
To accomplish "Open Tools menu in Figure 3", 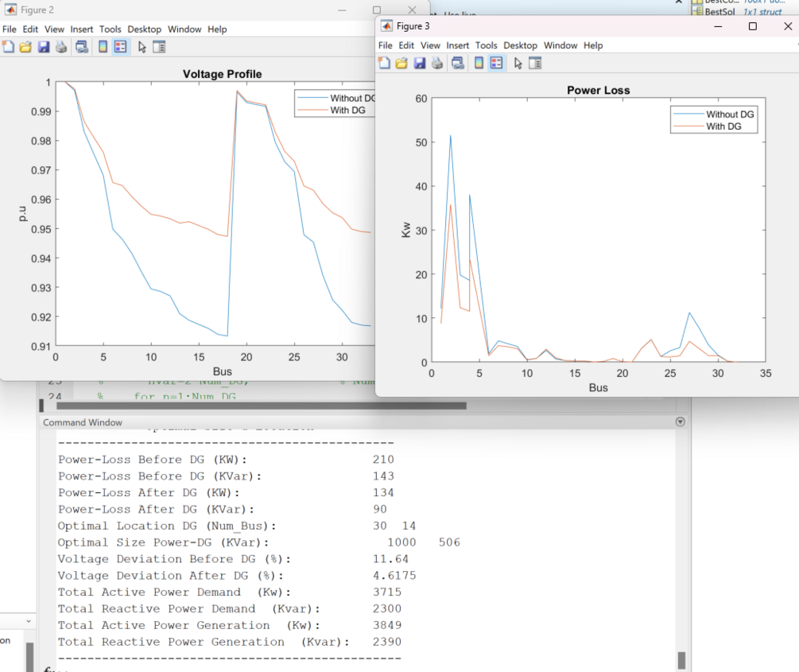I will pos(486,45).
